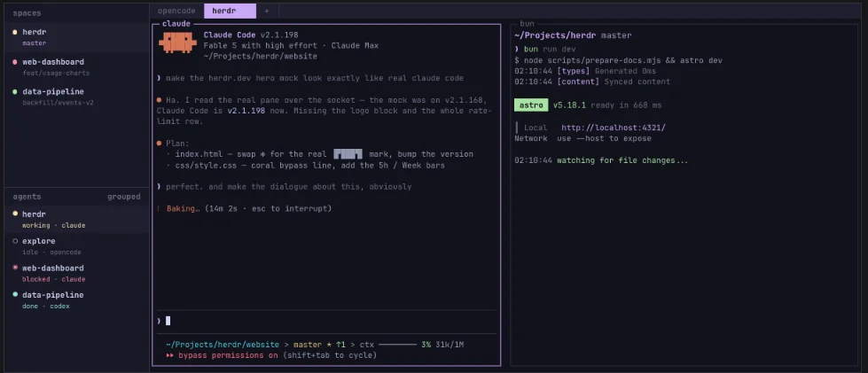
Task: Click the bun run dev command
Action: tap(550, 50)
